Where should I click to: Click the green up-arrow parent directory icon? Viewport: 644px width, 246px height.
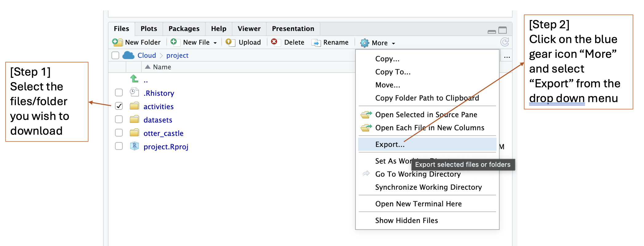pyautogui.click(x=134, y=79)
